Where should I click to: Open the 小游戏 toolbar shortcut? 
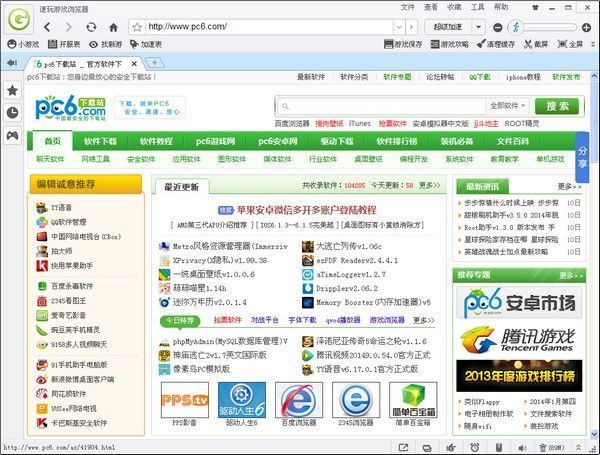(23, 44)
